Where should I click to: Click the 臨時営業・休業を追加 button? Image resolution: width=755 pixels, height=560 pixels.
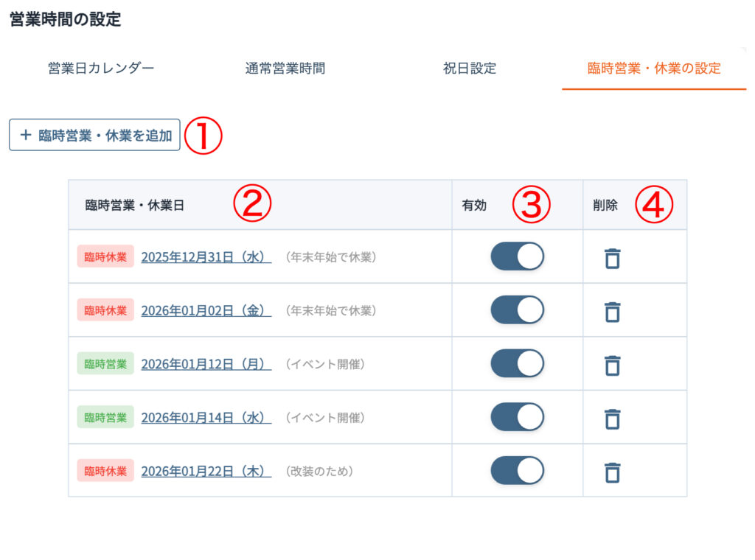(94, 136)
